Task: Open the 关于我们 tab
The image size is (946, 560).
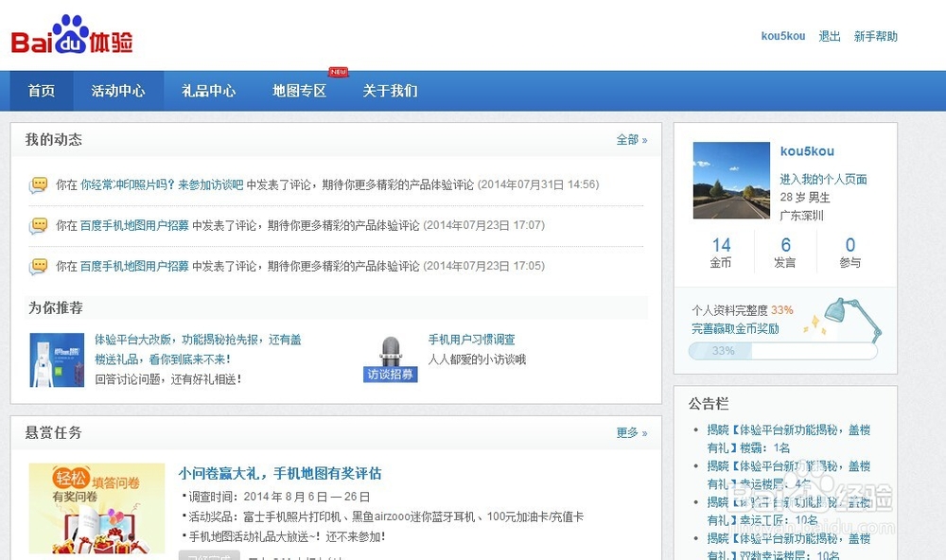Action: tap(390, 91)
